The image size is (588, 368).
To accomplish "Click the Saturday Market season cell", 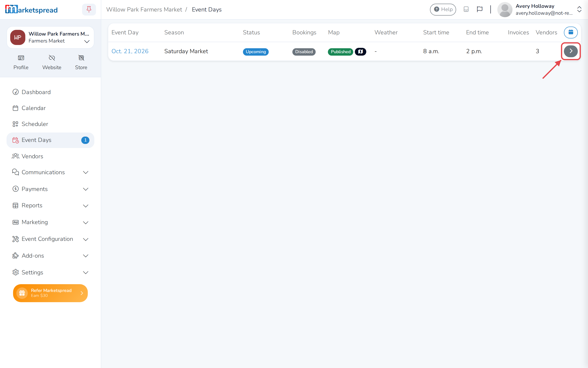I will tap(186, 51).
